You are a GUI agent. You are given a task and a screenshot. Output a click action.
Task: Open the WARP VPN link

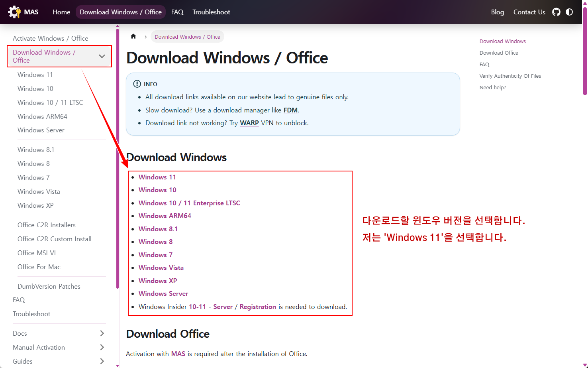(x=249, y=123)
